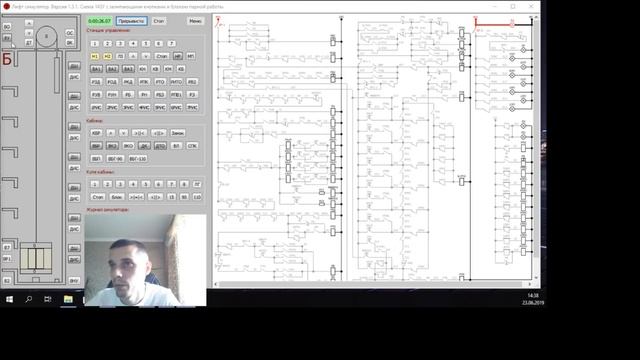Screen dimensions: 640x360
Task: Open File Explorer from taskbar
Action: click(x=68, y=299)
